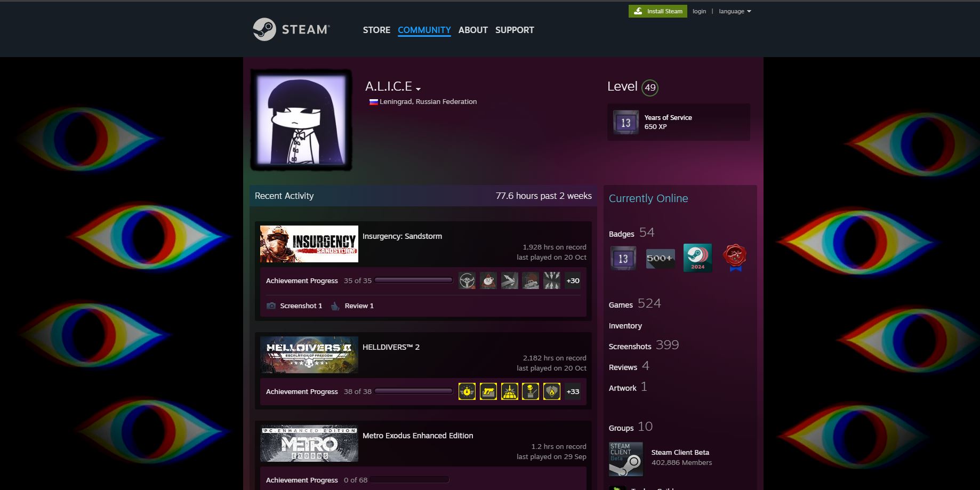Click the 'Leningrad, Russian Federation' location text
The height and width of the screenshot is (490, 980).
428,102
